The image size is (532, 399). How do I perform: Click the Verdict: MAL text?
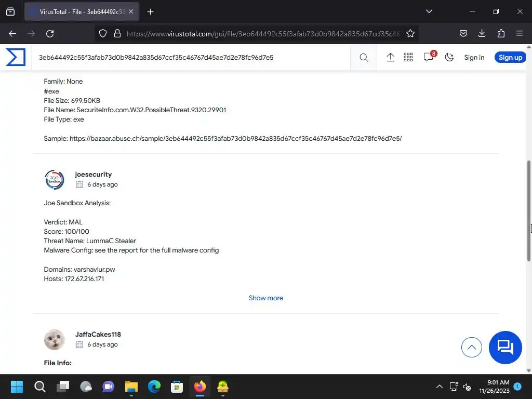[x=63, y=222]
